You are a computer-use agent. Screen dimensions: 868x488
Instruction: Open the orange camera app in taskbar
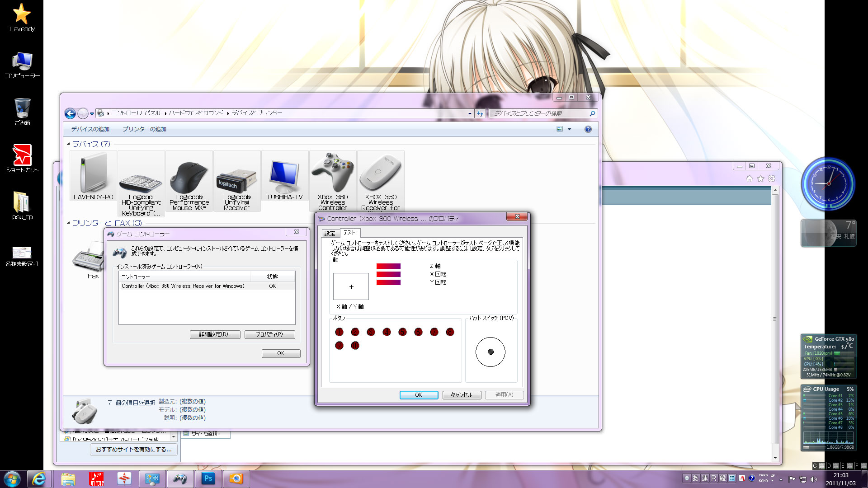point(236,479)
